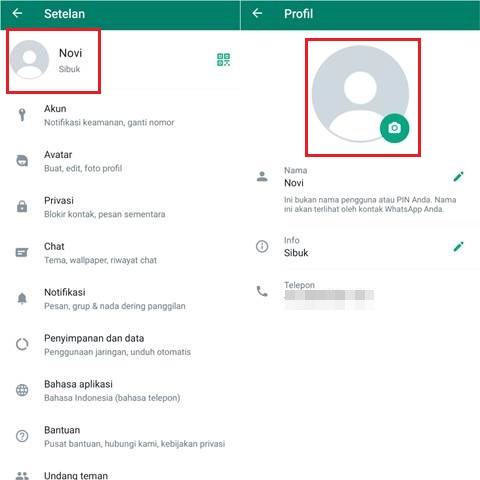The image size is (480, 480).
Task: Tap the back arrow in the Setelan header
Action: coord(17,13)
